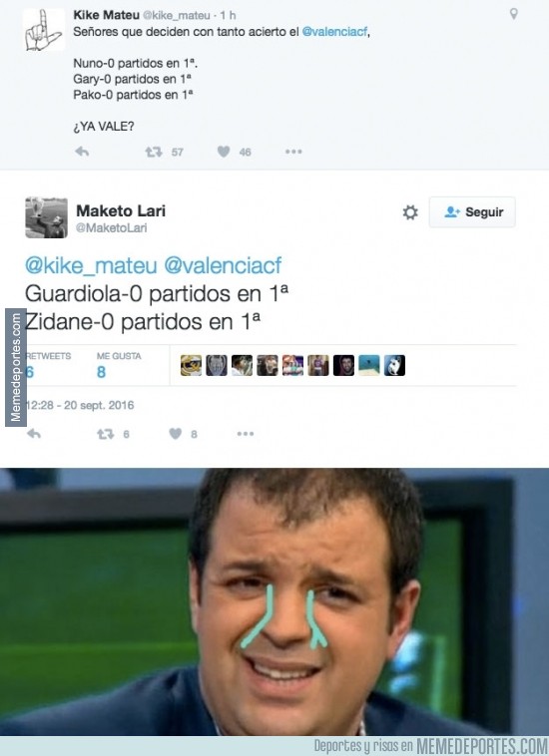Reply to Kike Mateu's tweet
The height and width of the screenshot is (756, 549).
point(82,152)
